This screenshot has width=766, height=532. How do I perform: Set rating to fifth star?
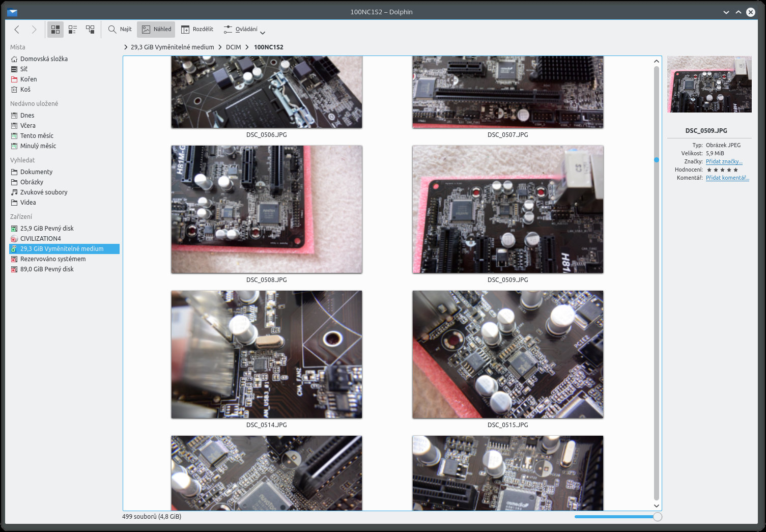tap(735, 170)
